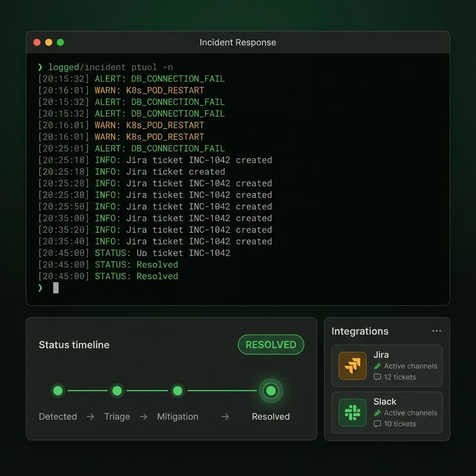Viewport: 476px width, 476px height.
Task: Select the Triage timeline marker
Action: pyautogui.click(x=117, y=390)
